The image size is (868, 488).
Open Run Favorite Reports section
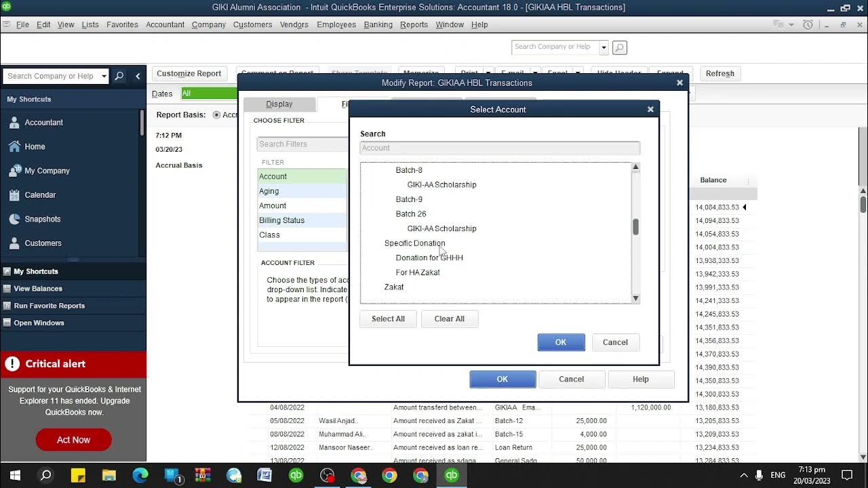pos(49,306)
